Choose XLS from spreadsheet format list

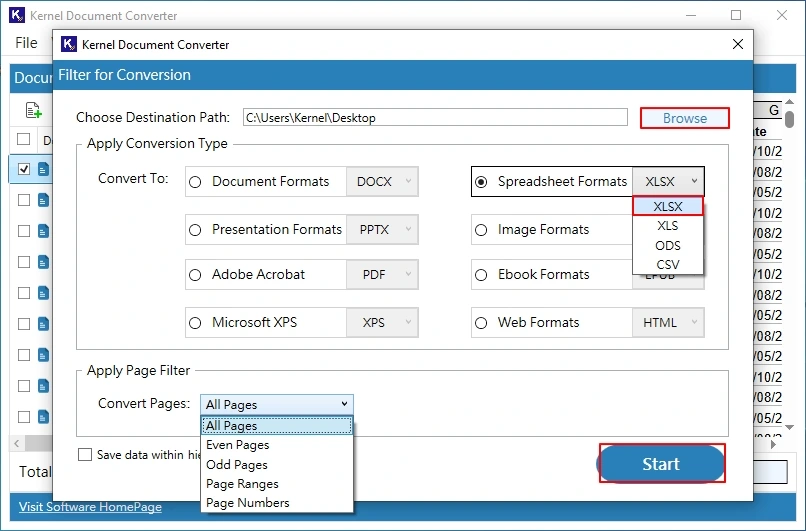click(668, 226)
